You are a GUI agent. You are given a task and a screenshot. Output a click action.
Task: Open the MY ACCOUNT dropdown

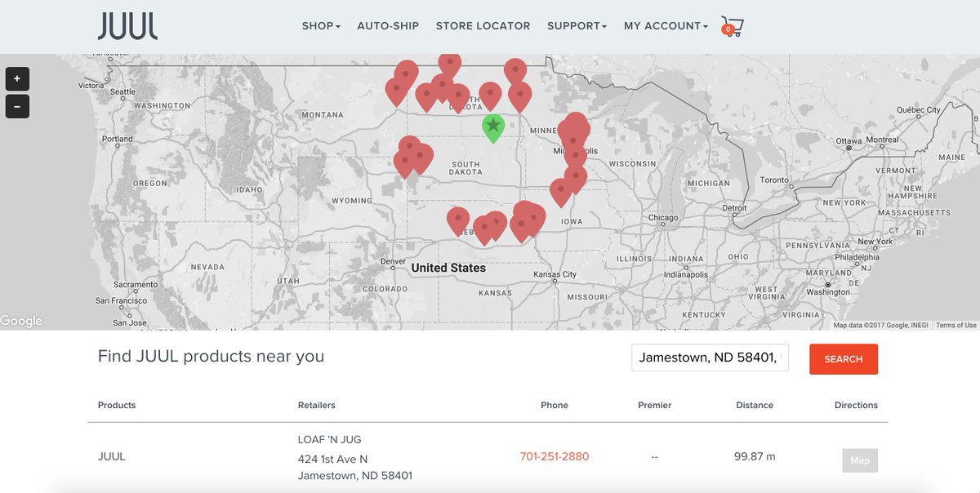point(666,26)
